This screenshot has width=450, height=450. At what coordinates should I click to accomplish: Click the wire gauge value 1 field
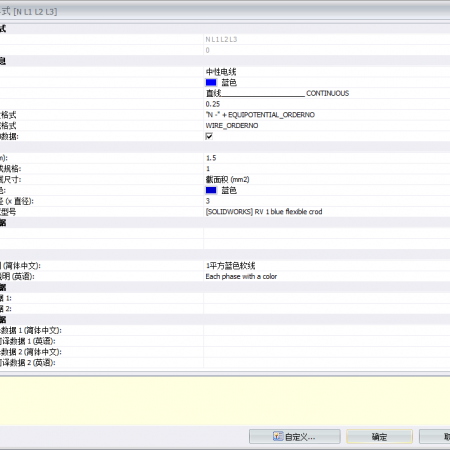click(x=327, y=169)
